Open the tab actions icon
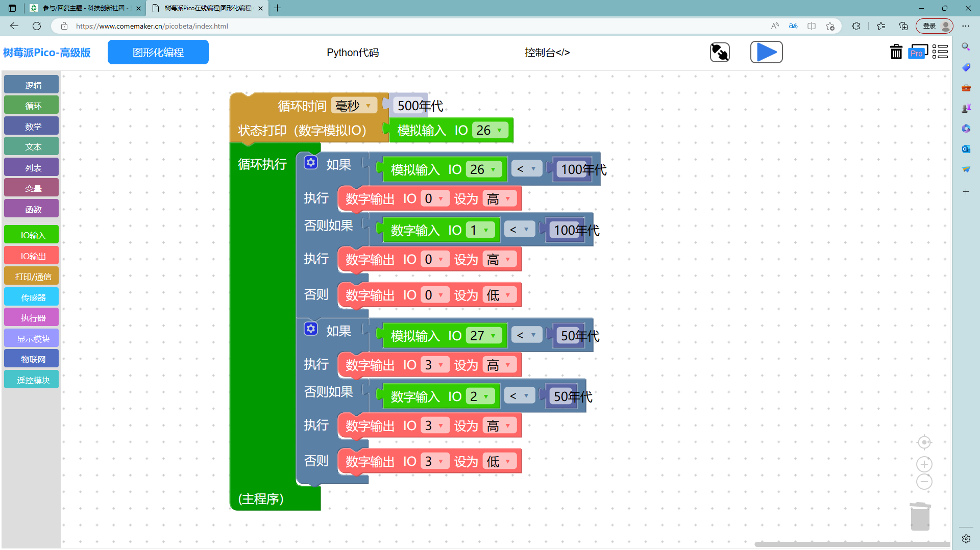This screenshot has width=980, height=550. click(x=12, y=8)
